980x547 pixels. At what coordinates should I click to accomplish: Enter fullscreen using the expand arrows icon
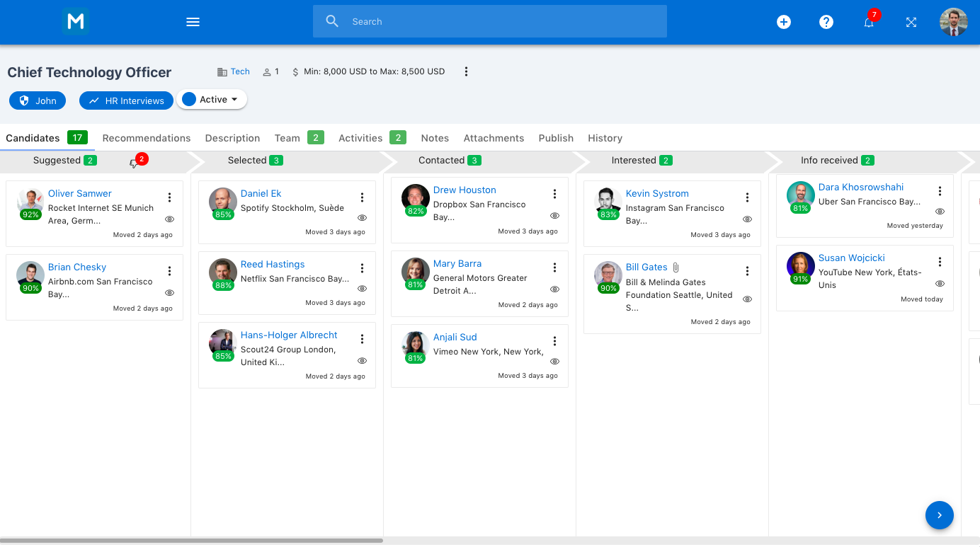911,22
